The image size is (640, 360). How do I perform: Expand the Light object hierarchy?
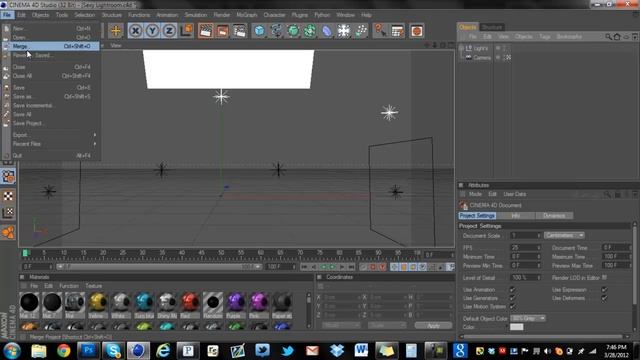pos(461,48)
